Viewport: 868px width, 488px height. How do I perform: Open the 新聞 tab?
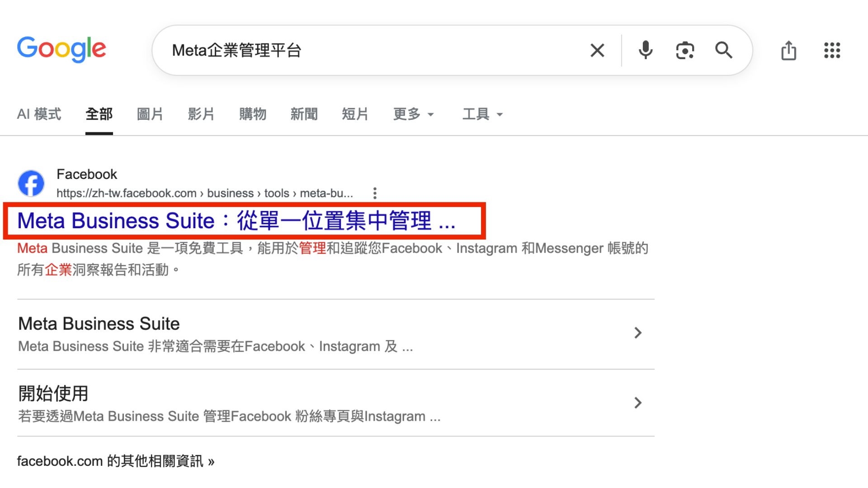coord(304,114)
